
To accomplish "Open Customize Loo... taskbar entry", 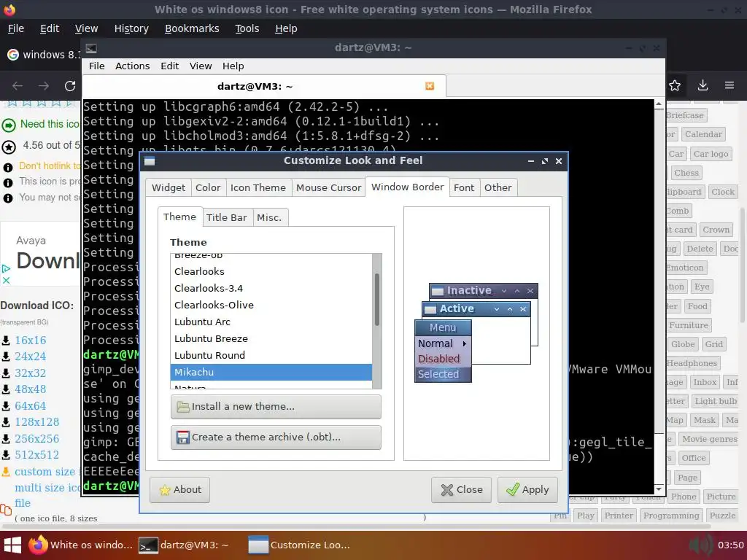I will [299, 545].
